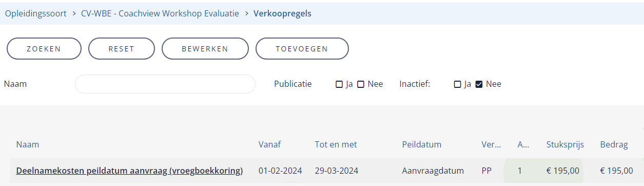Select the Verkoopregels breadcrumb
Screen dimensions: 644x186
pos(282,14)
